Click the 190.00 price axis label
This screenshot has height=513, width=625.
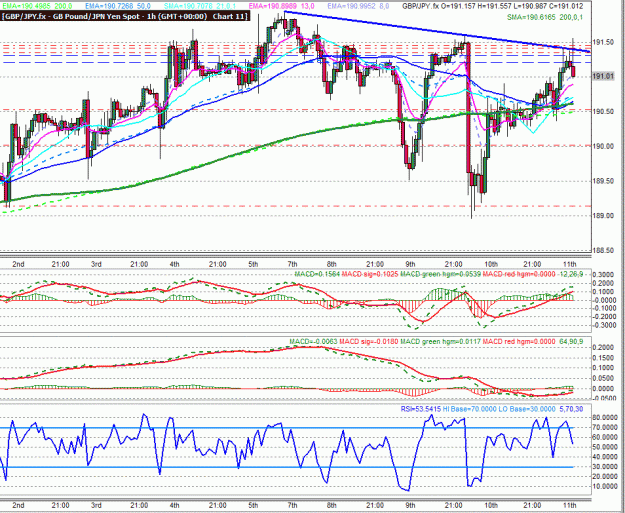pyautogui.click(x=603, y=146)
